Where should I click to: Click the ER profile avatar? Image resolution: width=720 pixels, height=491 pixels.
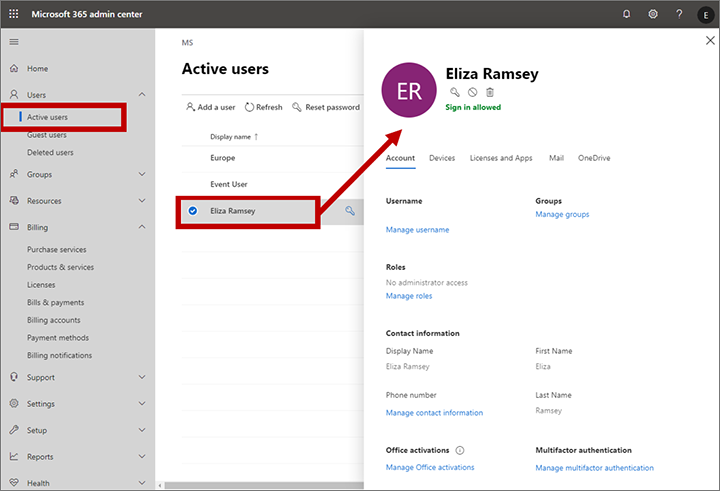(x=409, y=90)
